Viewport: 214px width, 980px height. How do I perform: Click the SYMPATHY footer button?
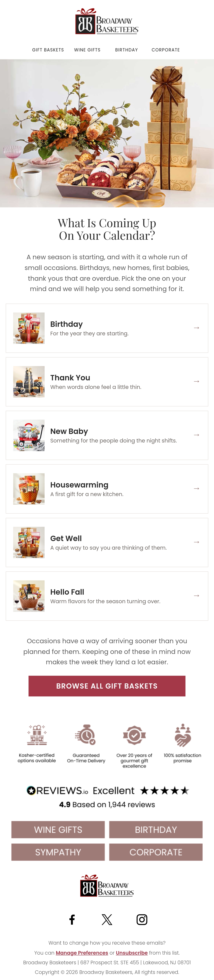pyautogui.click(x=58, y=852)
